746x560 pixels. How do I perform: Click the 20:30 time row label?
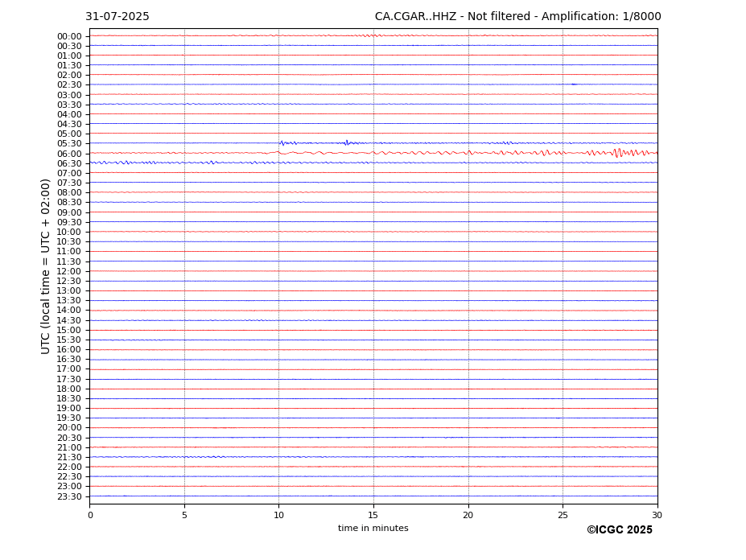click(x=69, y=438)
